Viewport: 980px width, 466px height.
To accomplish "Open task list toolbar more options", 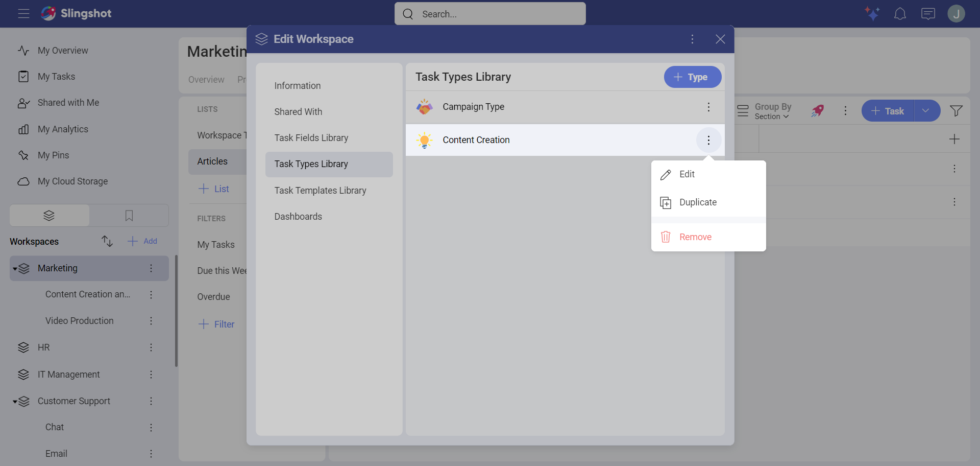I will [845, 111].
